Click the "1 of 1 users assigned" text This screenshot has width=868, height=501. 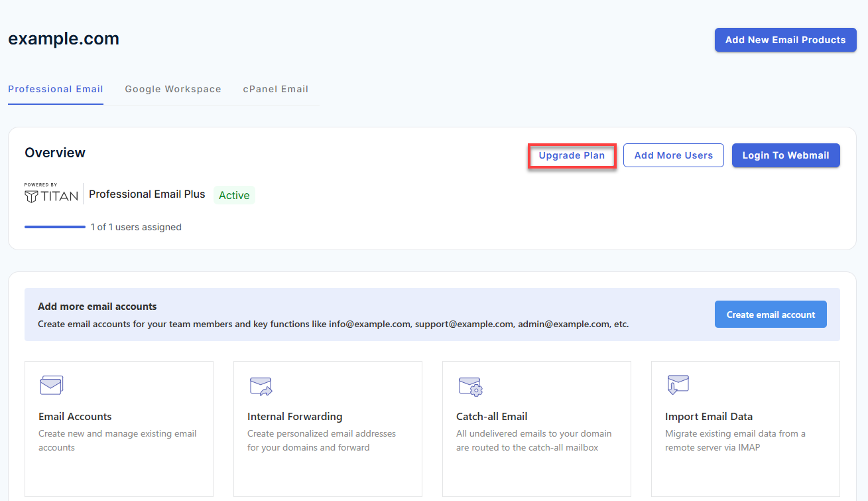click(136, 227)
